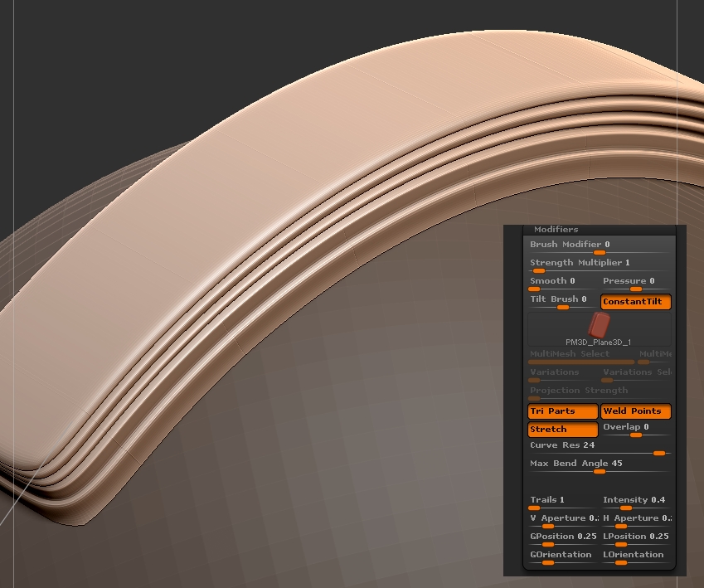This screenshot has height=588, width=704.
Task: Toggle the ConstantTilt button
Action: tap(636, 302)
